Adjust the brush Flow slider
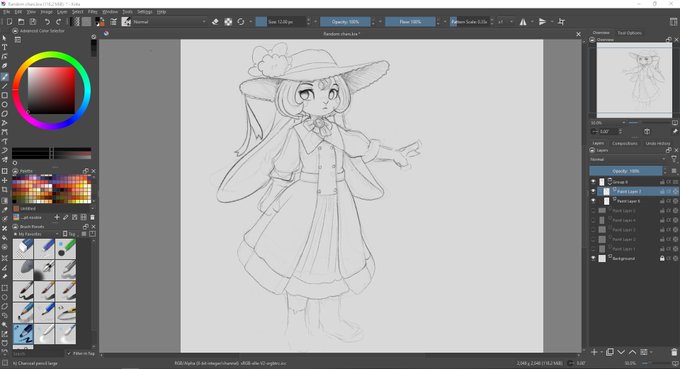Image resolution: width=680 pixels, height=369 pixels. click(410, 22)
